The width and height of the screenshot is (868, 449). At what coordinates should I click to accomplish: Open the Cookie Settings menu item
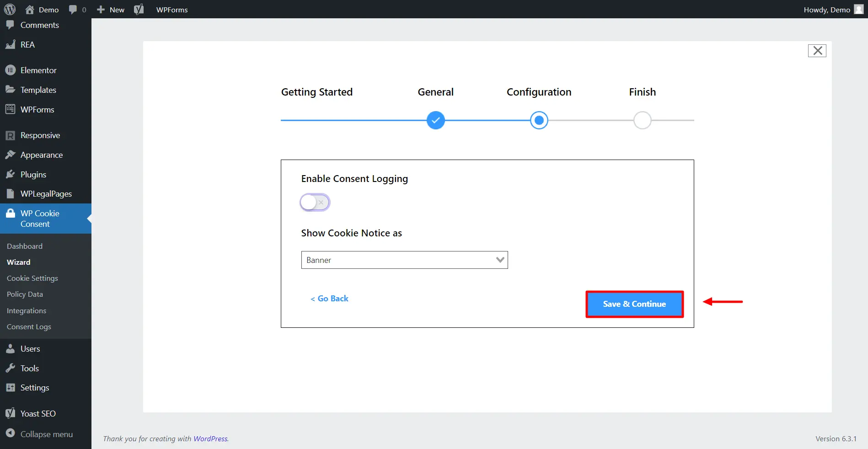point(32,278)
